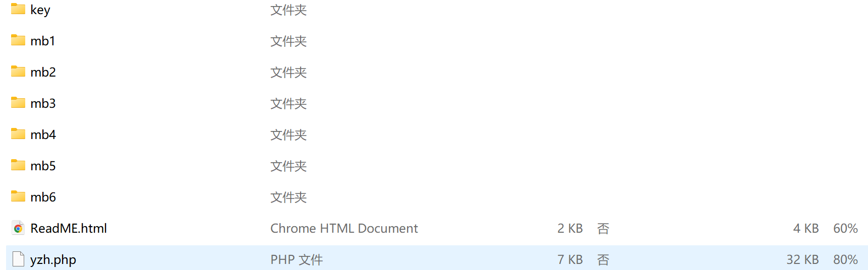Click the PHP 文件 type label
This screenshot has width=868, height=270.
point(297,259)
